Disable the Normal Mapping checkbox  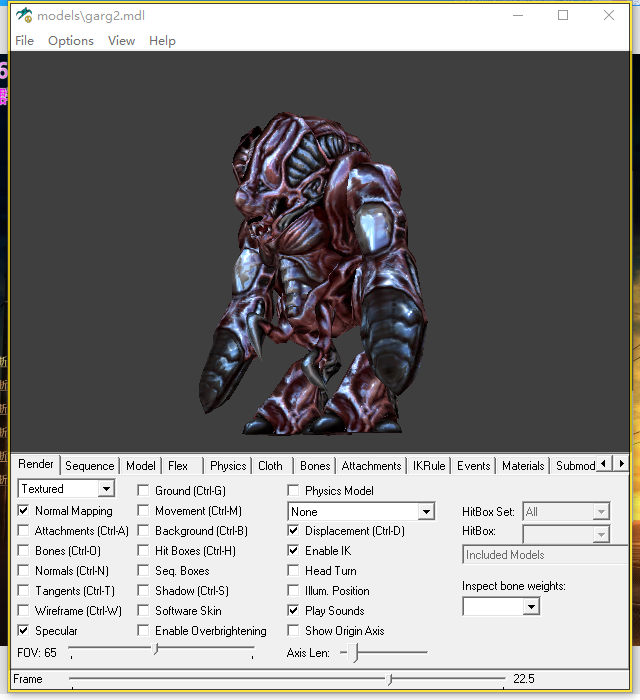point(23,510)
